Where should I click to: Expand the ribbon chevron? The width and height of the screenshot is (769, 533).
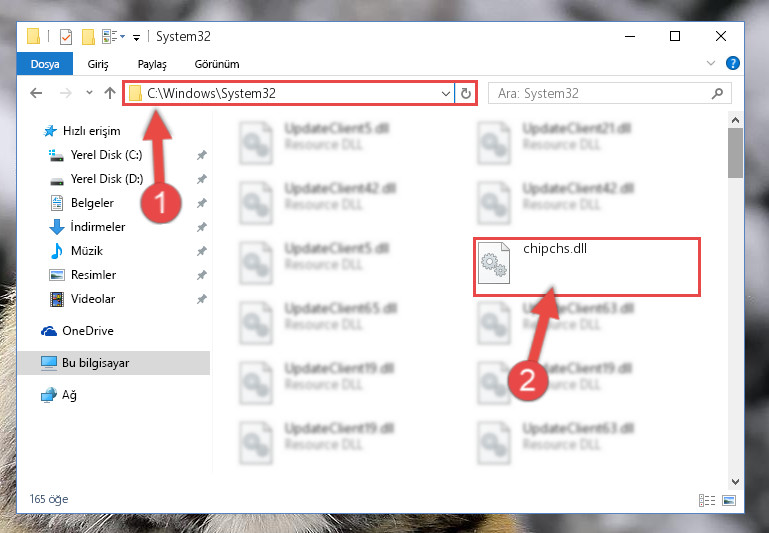(711, 63)
